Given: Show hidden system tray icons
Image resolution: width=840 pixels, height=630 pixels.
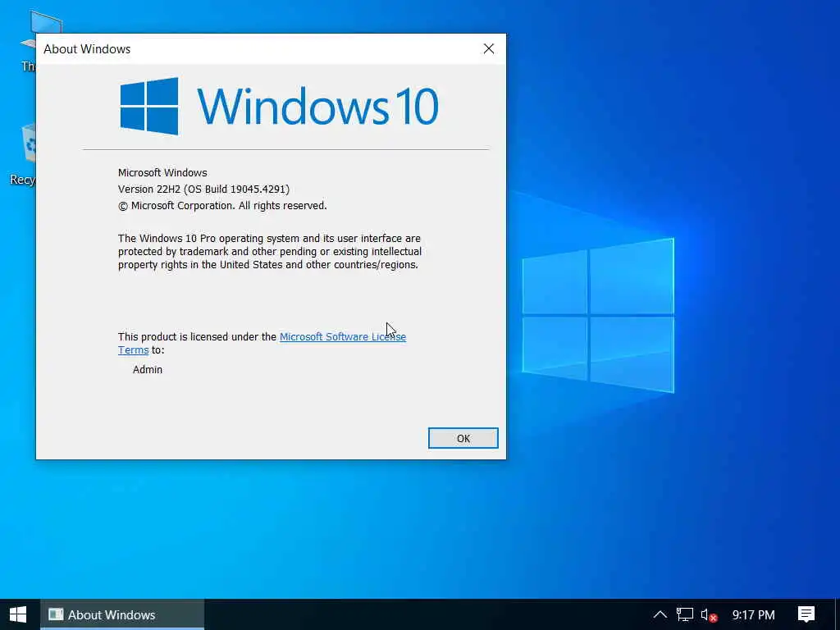Looking at the screenshot, I should click(x=660, y=614).
